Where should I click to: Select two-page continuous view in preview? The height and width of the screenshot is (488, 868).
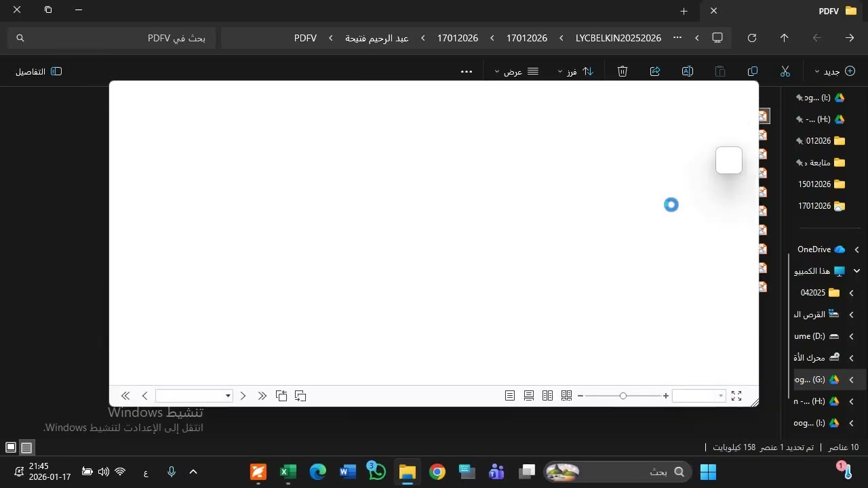click(567, 396)
